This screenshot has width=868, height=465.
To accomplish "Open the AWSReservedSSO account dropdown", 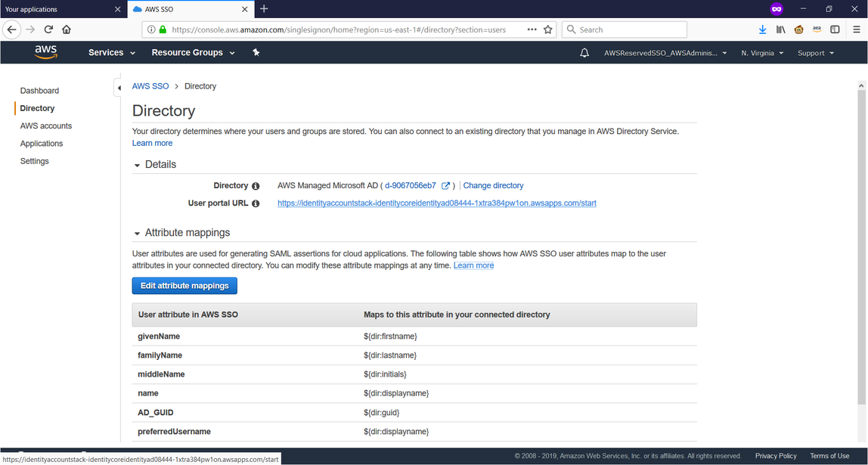I will [x=665, y=53].
